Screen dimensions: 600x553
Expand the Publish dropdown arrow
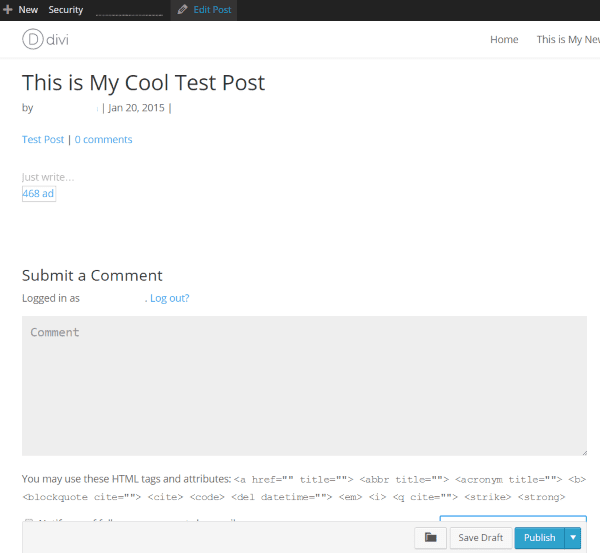click(x=573, y=538)
